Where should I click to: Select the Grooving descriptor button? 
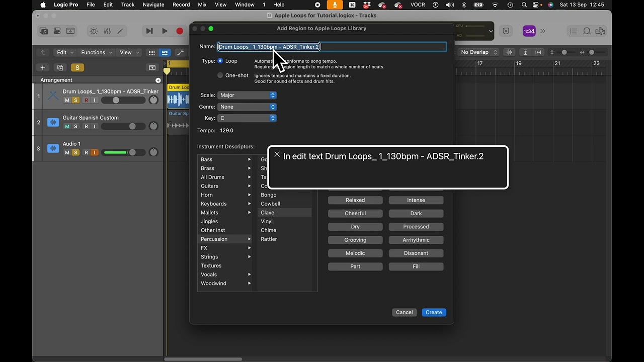click(355, 240)
